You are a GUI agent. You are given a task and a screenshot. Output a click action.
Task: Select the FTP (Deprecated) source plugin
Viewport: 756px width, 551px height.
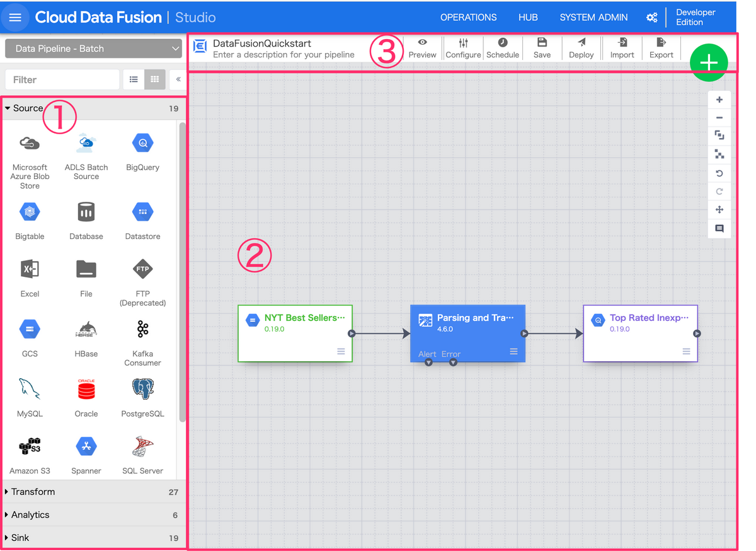142,282
